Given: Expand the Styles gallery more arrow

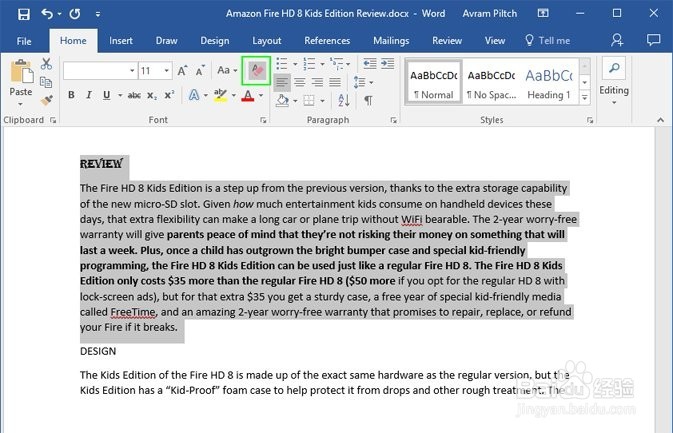Looking at the screenshot, I should click(585, 98).
